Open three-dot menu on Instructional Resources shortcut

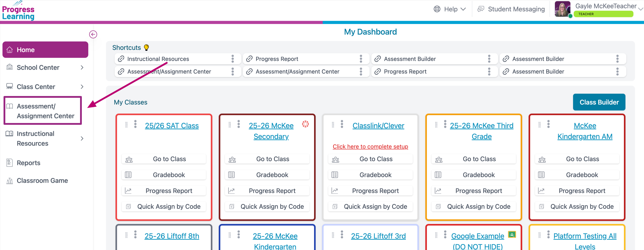[x=232, y=59]
